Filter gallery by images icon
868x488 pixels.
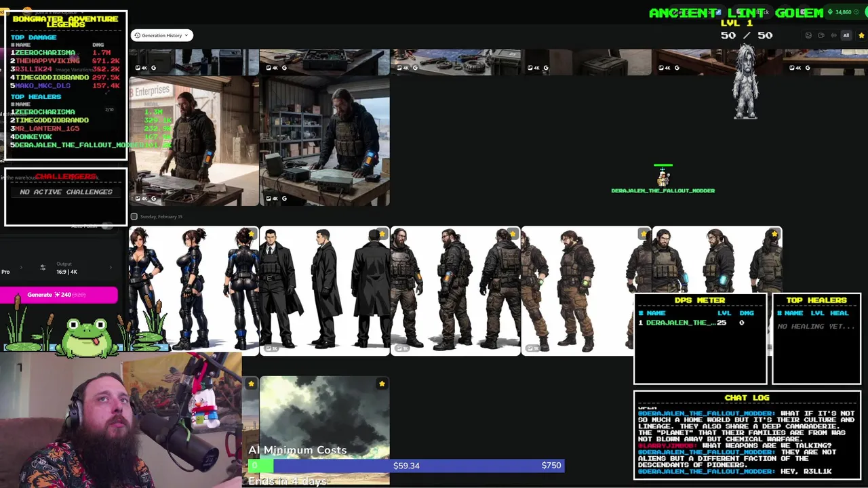pos(808,35)
